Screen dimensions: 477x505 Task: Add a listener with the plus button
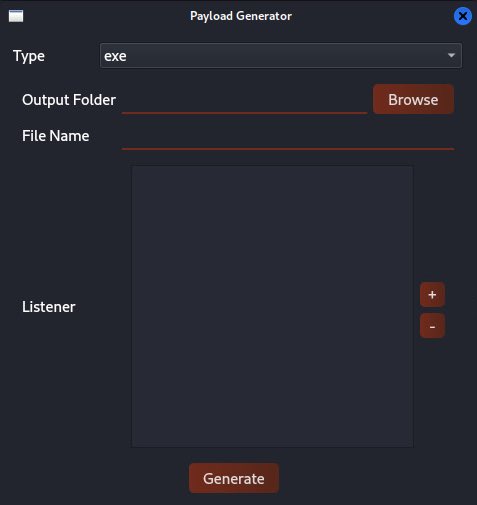tap(432, 295)
